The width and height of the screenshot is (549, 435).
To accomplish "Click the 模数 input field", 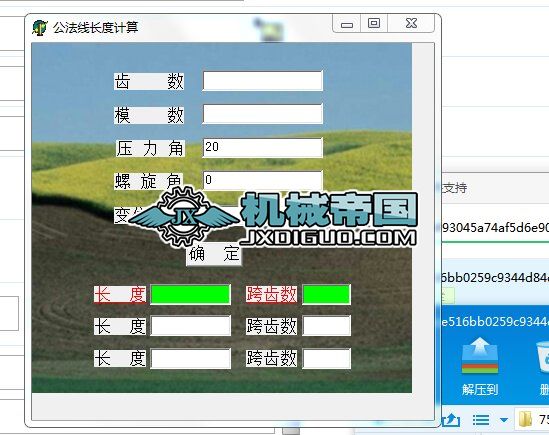I will (x=263, y=114).
